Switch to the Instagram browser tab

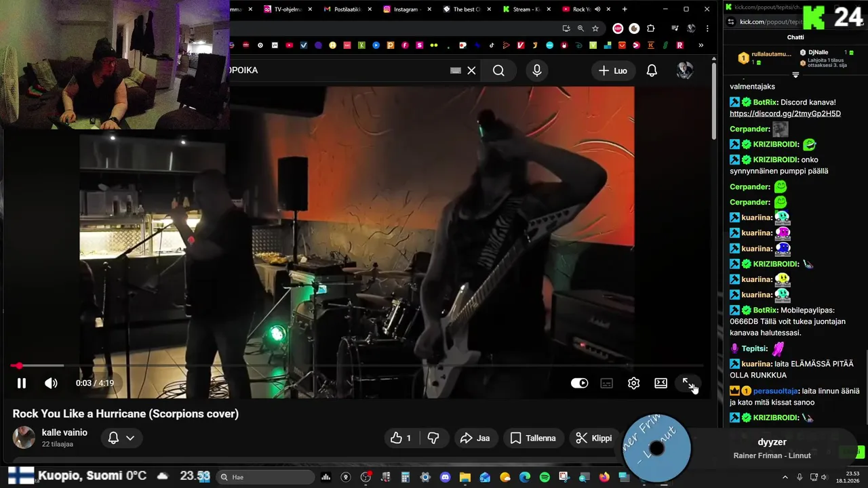click(x=406, y=9)
